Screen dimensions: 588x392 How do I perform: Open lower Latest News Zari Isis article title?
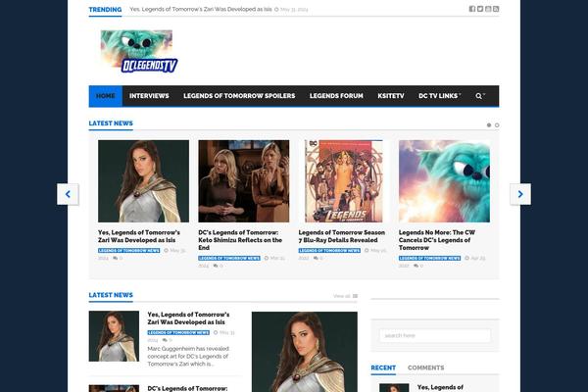[188, 318]
